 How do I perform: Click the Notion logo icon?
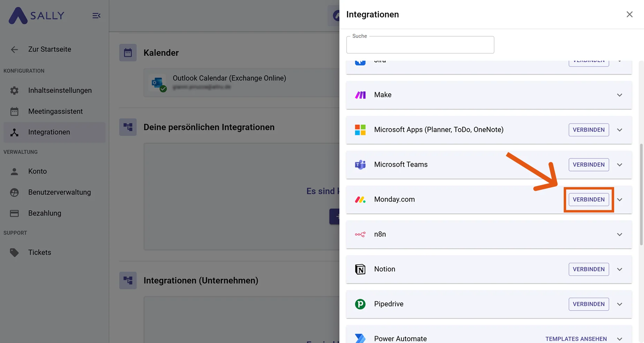[360, 269]
